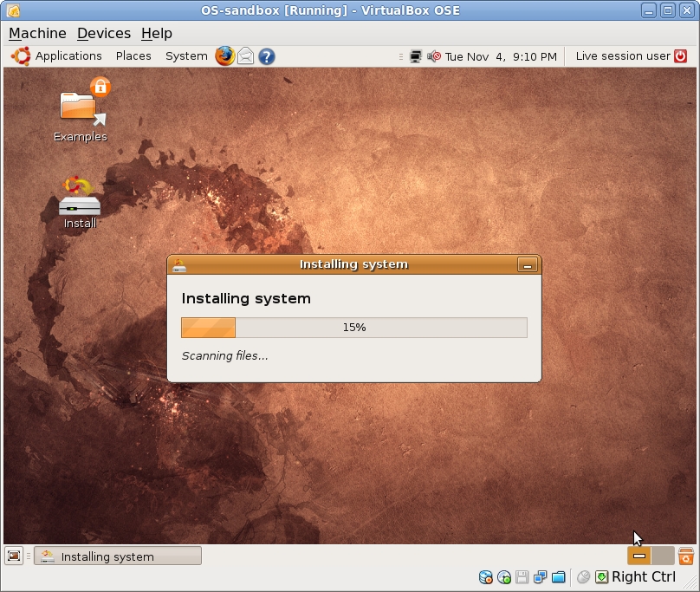Click the Scanning files status text
700x592 pixels.
click(224, 356)
